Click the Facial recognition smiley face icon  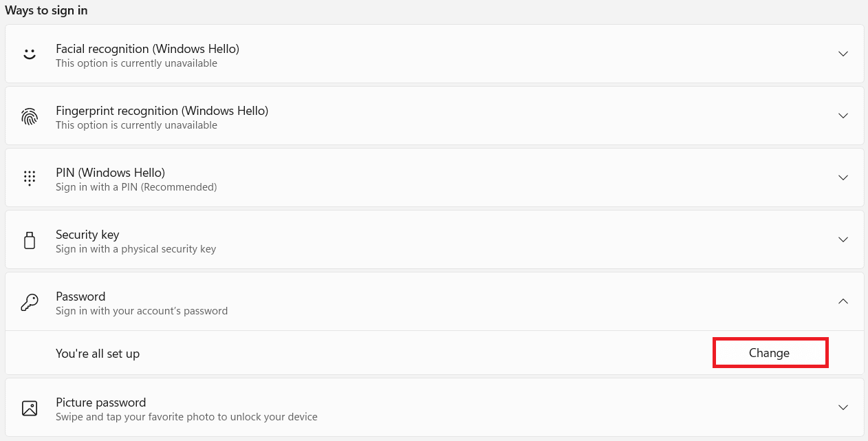click(30, 54)
